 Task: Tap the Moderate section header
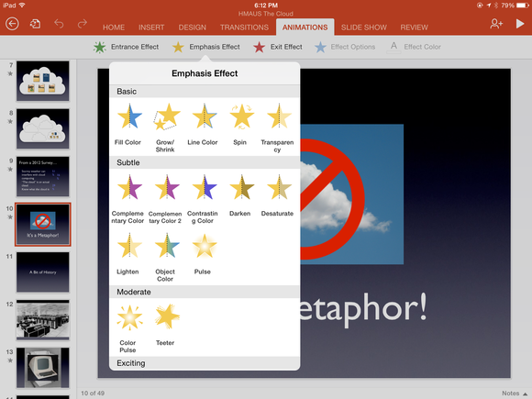205,292
